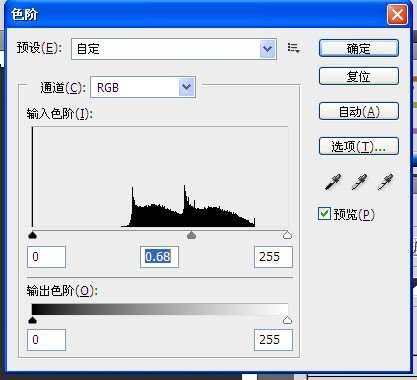Open the preset options menu icon
The image size is (417, 380).
[294, 48]
